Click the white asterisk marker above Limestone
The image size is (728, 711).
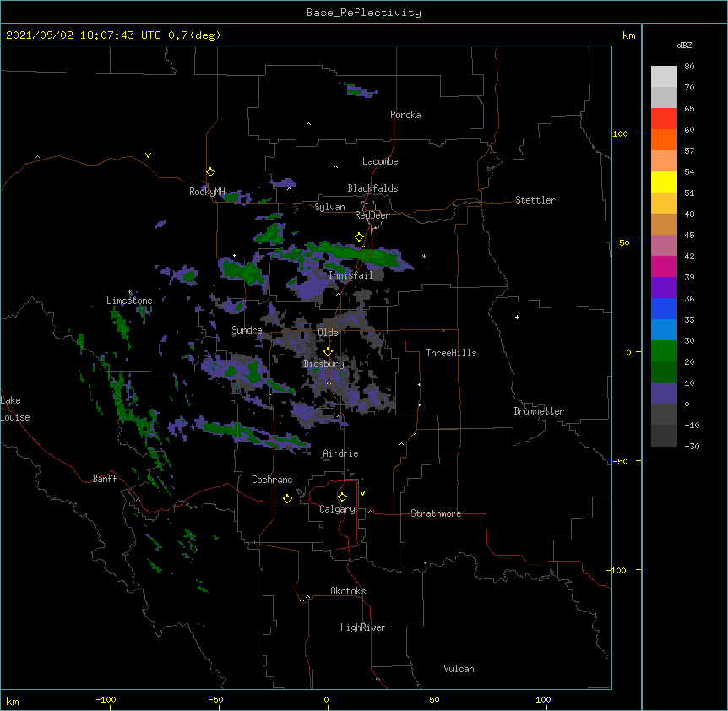pyautogui.click(x=129, y=292)
